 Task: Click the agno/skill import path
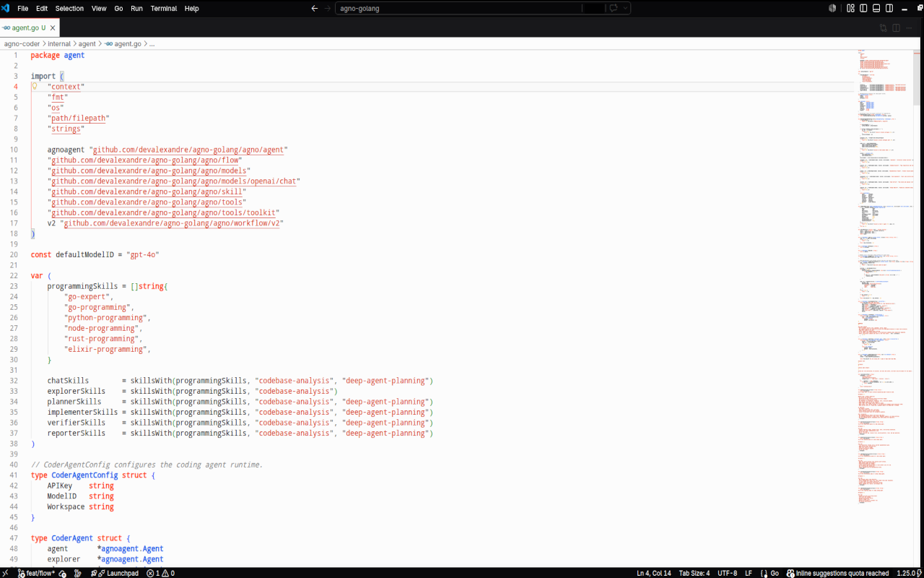click(x=147, y=192)
